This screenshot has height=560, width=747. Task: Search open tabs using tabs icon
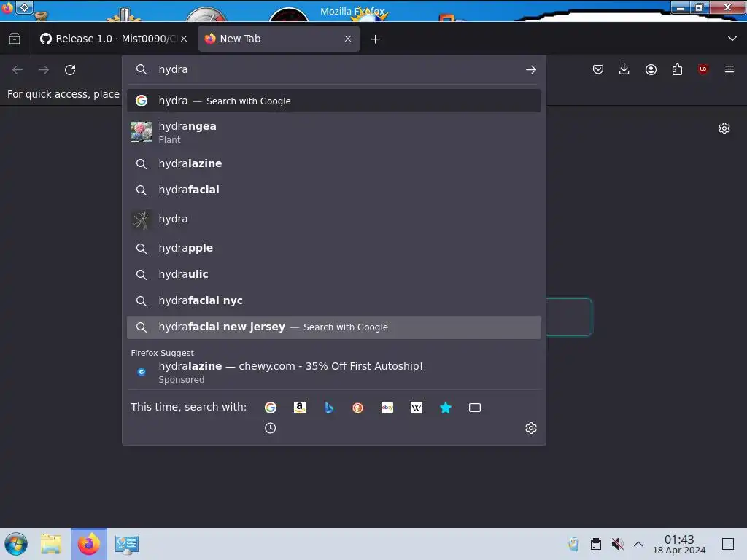click(x=475, y=408)
